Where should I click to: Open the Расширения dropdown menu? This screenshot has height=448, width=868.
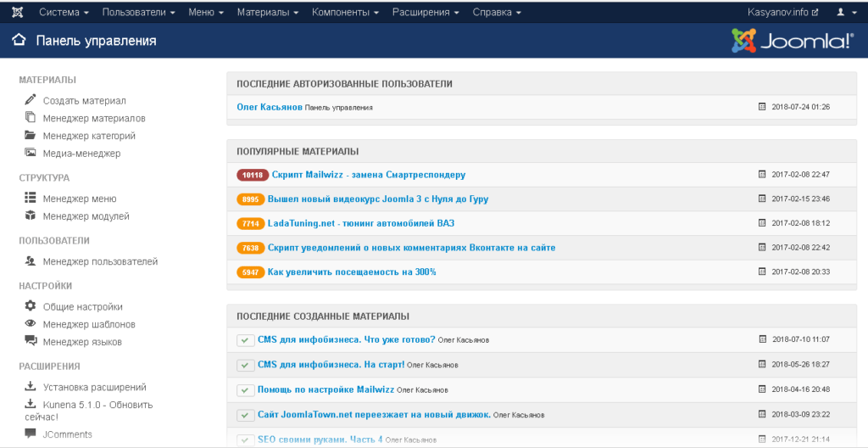coord(426,12)
